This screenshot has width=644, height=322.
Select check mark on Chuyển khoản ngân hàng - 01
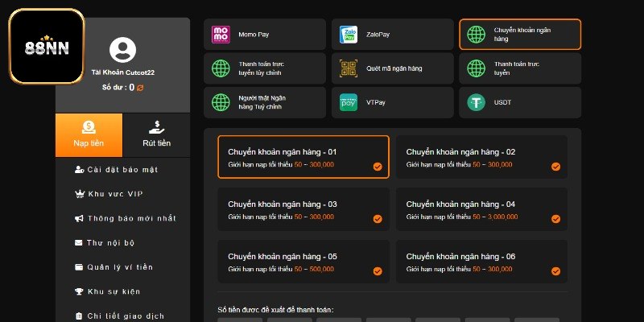click(378, 167)
